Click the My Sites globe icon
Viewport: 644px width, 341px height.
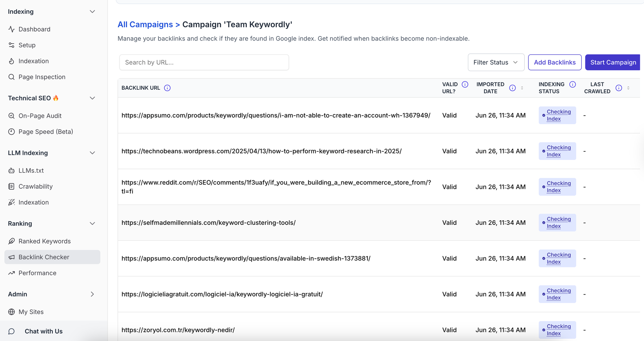pyautogui.click(x=12, y=312)
